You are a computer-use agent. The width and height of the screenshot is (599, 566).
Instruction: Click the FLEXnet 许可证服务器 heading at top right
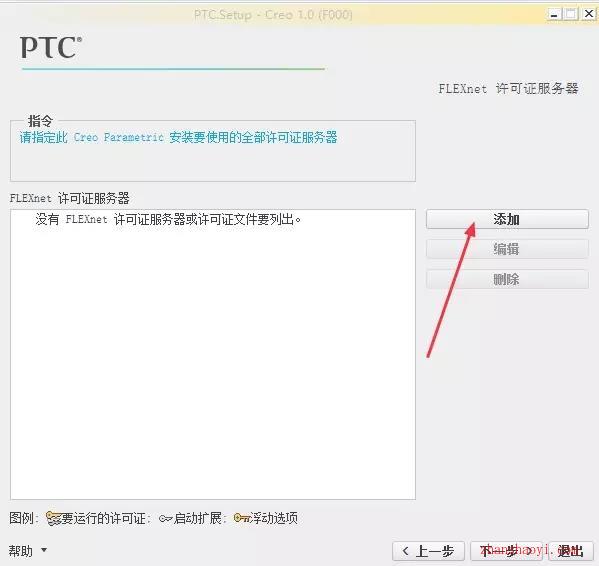[x=508, y=89]
